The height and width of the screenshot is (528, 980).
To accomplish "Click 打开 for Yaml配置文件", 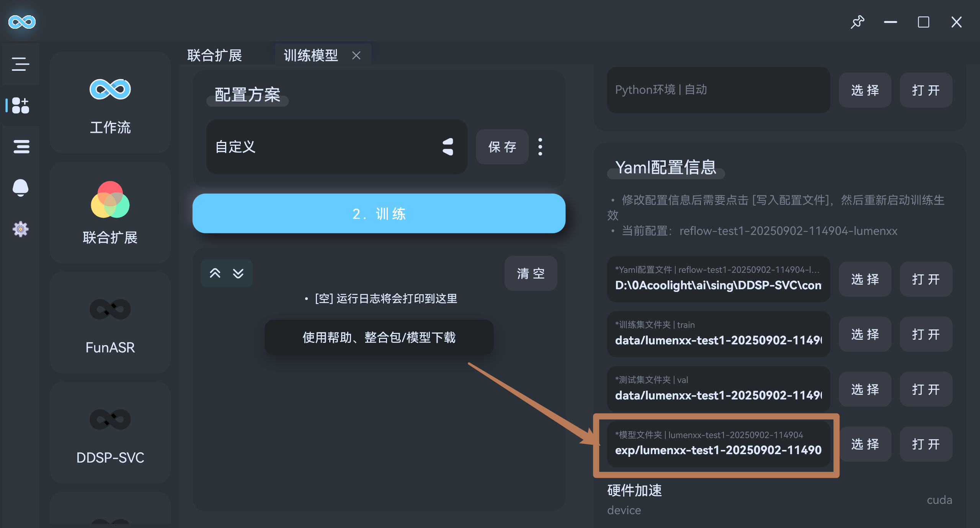I will coord(926,279).
